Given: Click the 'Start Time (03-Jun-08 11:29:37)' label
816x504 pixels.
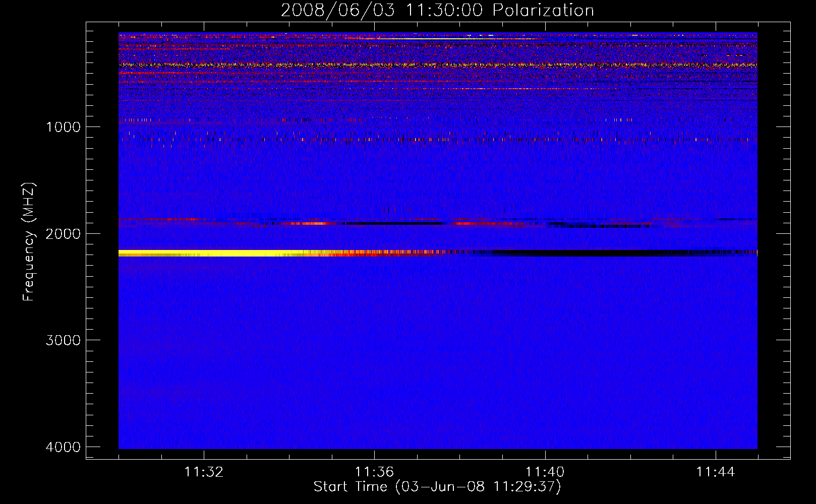Looking at the screenshot, I should (437, 487).
